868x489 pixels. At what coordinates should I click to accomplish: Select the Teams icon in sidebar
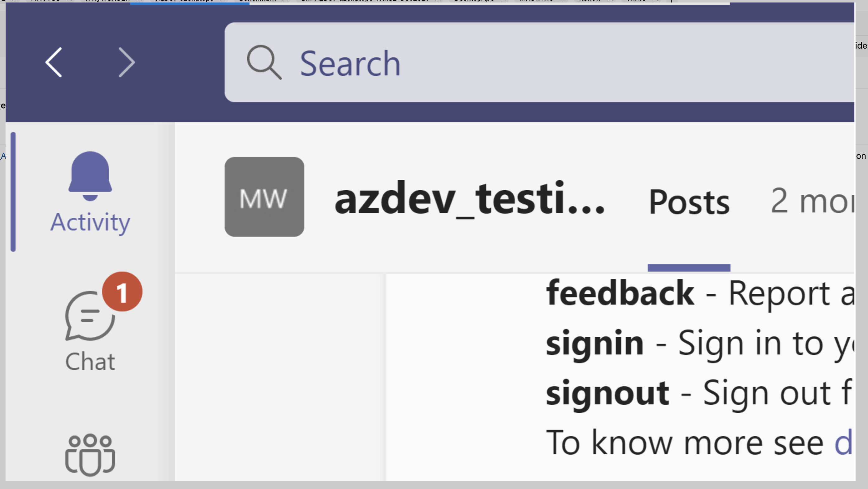point(90,455)
